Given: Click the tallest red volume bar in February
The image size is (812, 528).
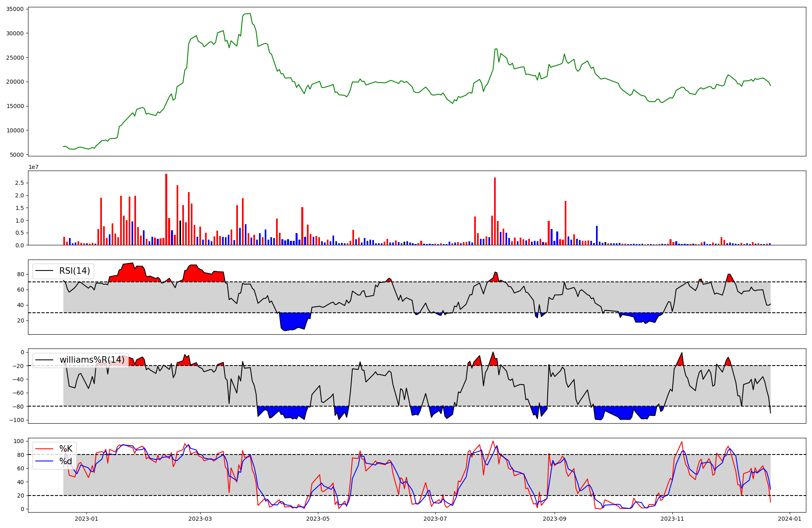Looking at the screenshot, I should pyautogui.click(x=166, y=209).
